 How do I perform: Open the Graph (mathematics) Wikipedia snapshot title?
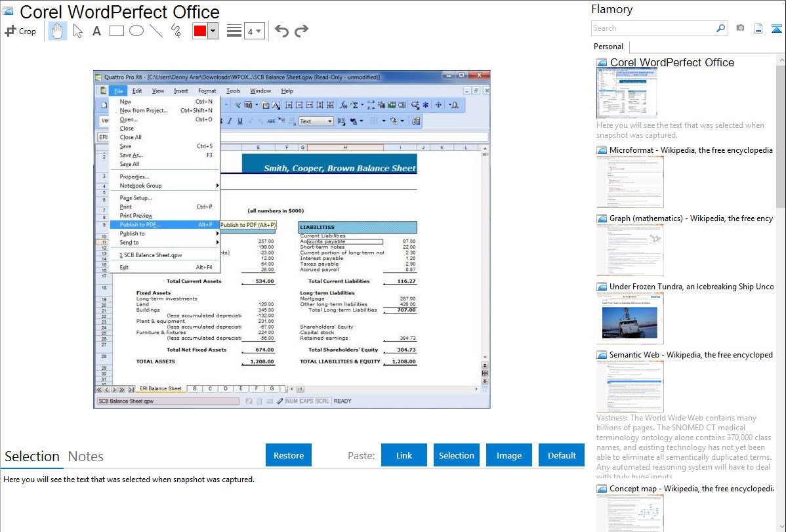691,218
